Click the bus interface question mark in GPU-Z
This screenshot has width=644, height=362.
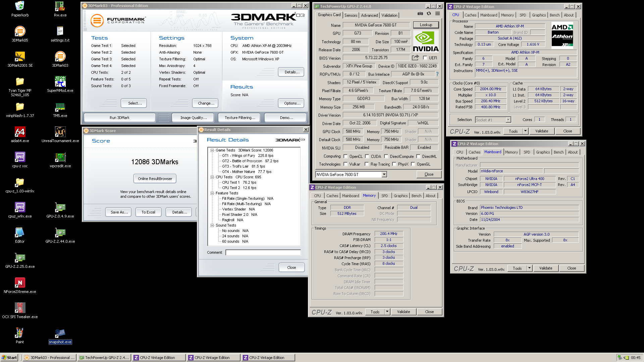[x=437, y=74]
